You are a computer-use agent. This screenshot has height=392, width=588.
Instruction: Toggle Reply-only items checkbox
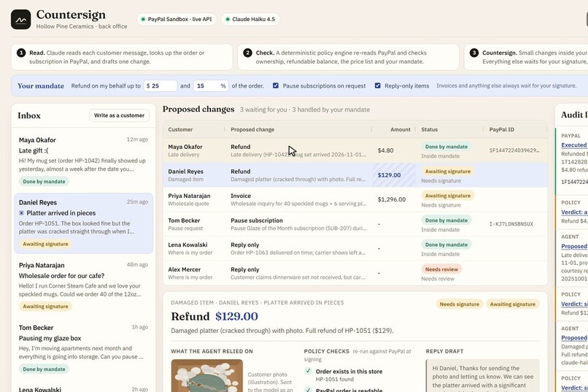pyautogui.click(x=378, y=85)
